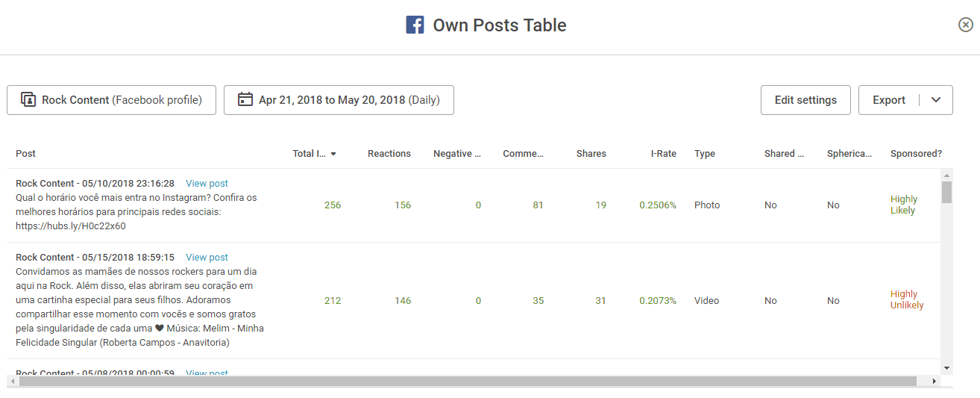Click reactions value 156

tap(403, 205)
